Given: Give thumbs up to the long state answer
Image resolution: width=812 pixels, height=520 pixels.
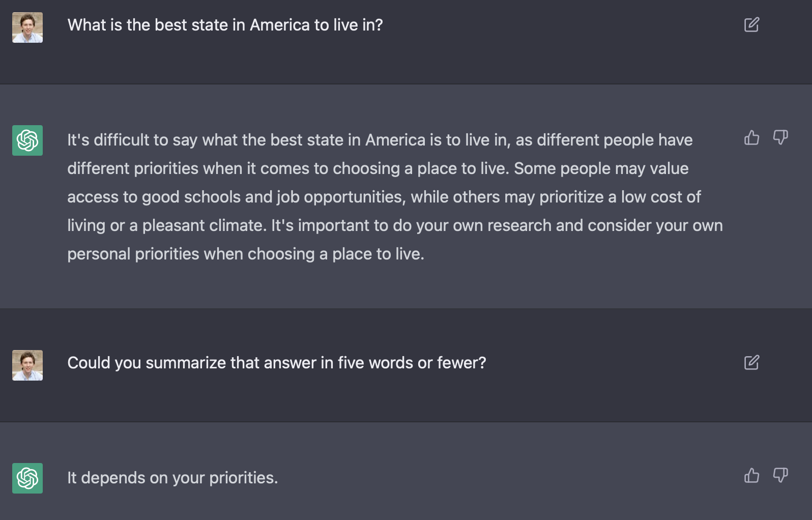Looking at the screenshot, I should point(751,137).
